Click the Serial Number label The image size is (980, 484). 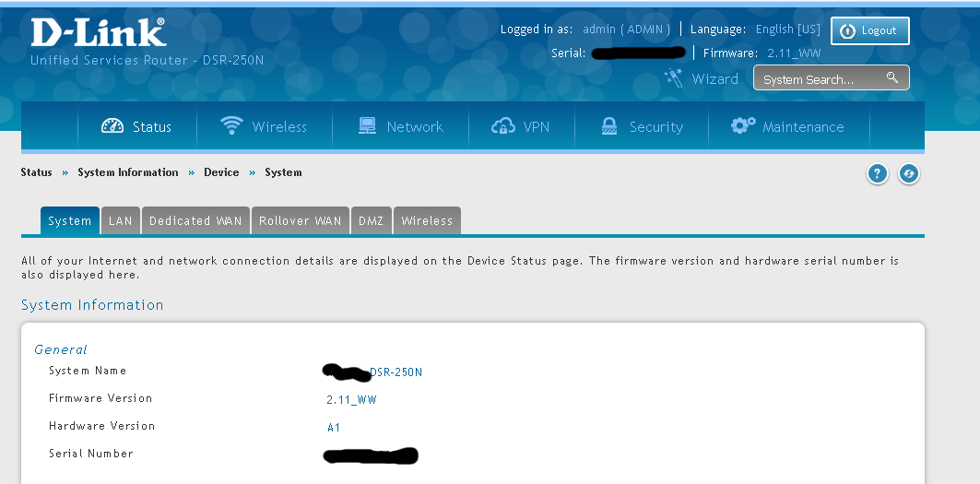tap(91, 454)
